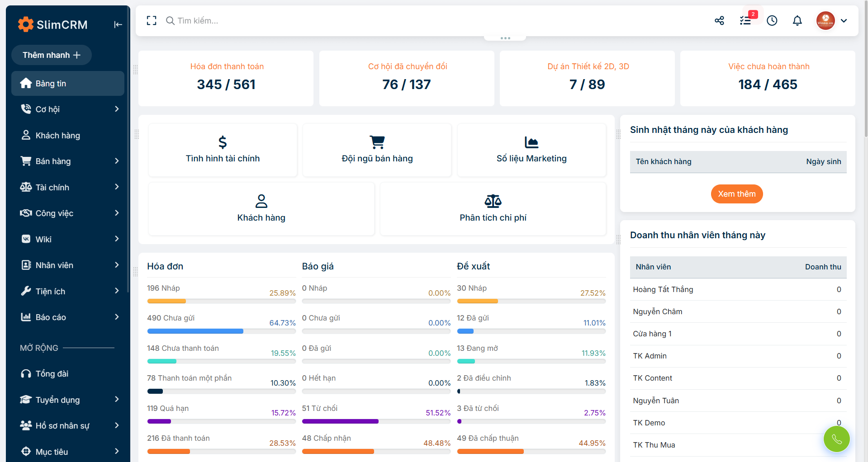Click the Xem thêm button
The image size is (868, 462).
coord(736,193)
